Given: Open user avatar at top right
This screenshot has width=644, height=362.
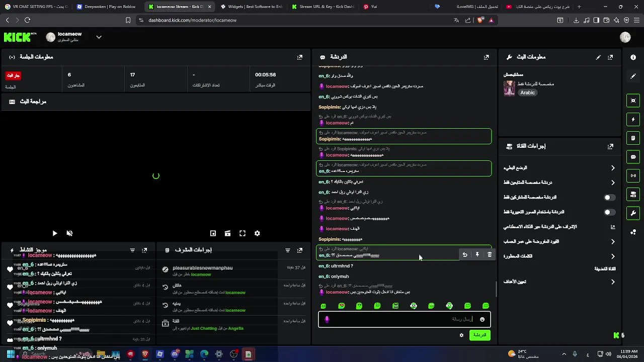Looking at the screenshot, I should (625, 37).
